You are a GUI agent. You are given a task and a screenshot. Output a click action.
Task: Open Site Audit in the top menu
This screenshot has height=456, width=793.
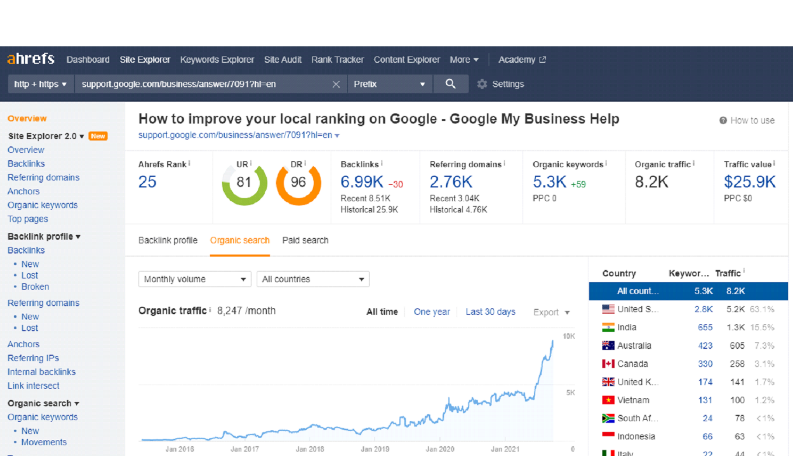(283, 60)
